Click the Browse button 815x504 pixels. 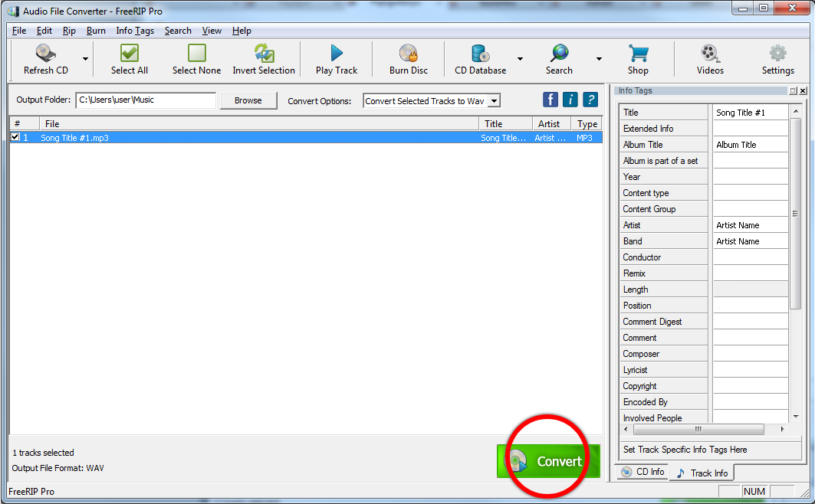[248, 100]
